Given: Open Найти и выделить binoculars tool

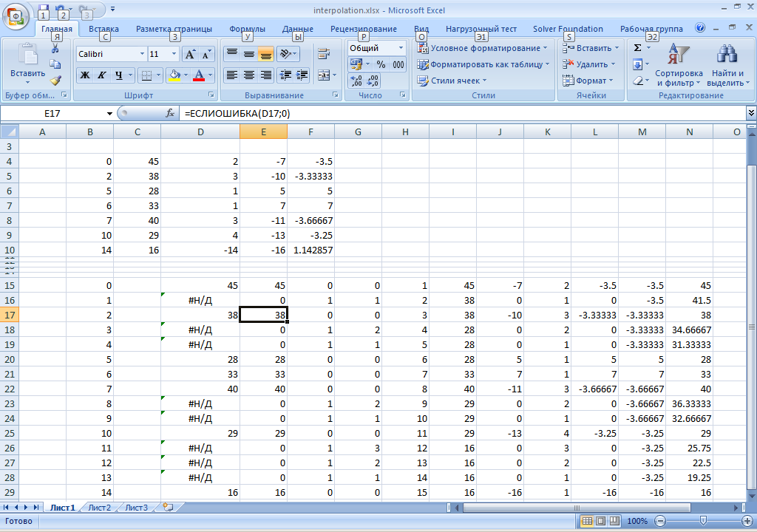Looking at the screenshot, I should (727, 64).
